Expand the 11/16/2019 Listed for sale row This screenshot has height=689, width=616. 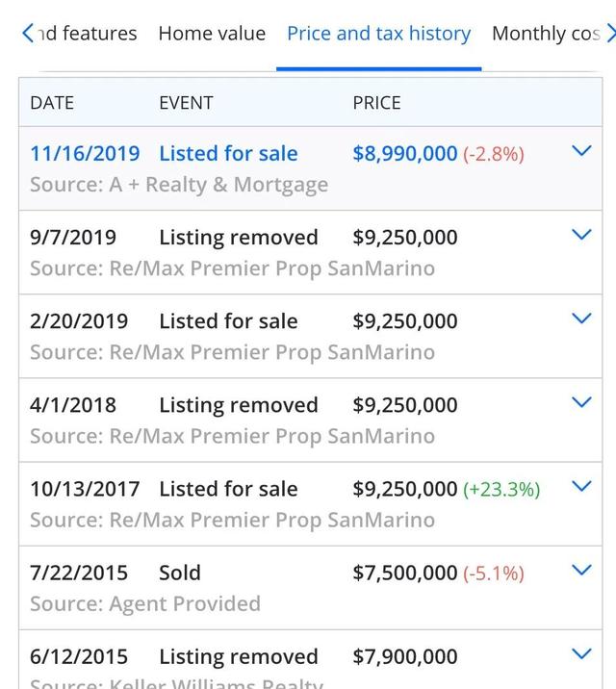click(x=581, y=151)
